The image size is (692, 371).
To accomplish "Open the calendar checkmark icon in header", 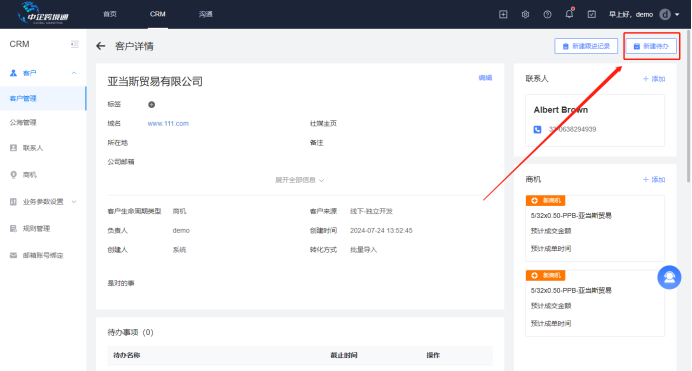I will 592,15.
